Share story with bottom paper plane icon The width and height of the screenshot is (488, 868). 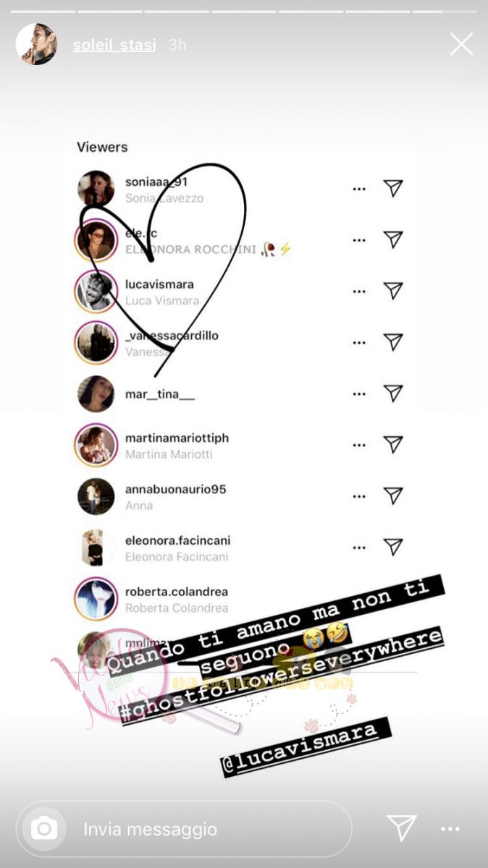pyautogui.click(x=401, y=828)
